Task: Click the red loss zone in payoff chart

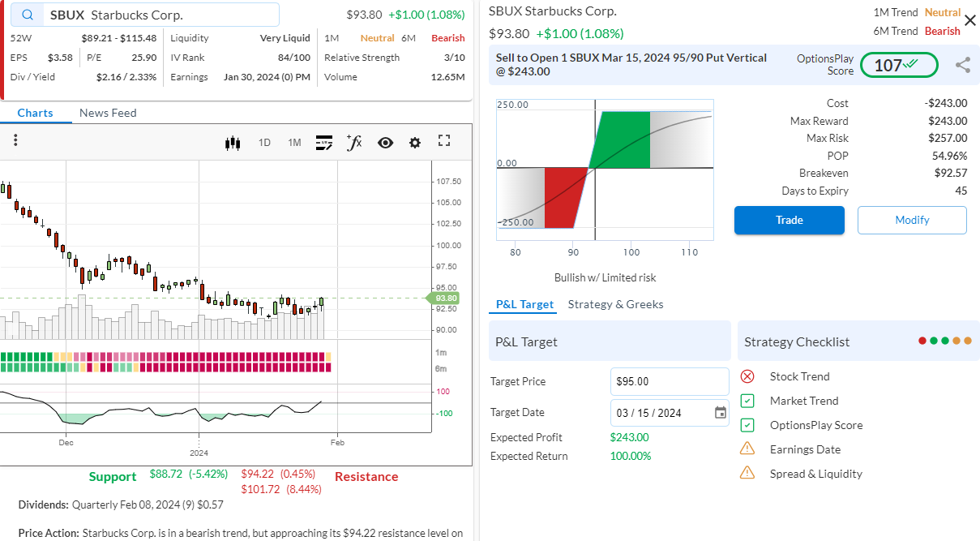Action: [x=563, y=197]
